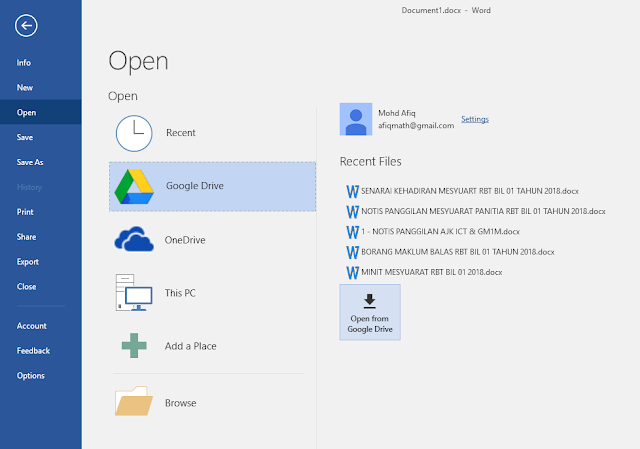Click the Browse folder icon
Screen dimensions: 640x449
134,401
